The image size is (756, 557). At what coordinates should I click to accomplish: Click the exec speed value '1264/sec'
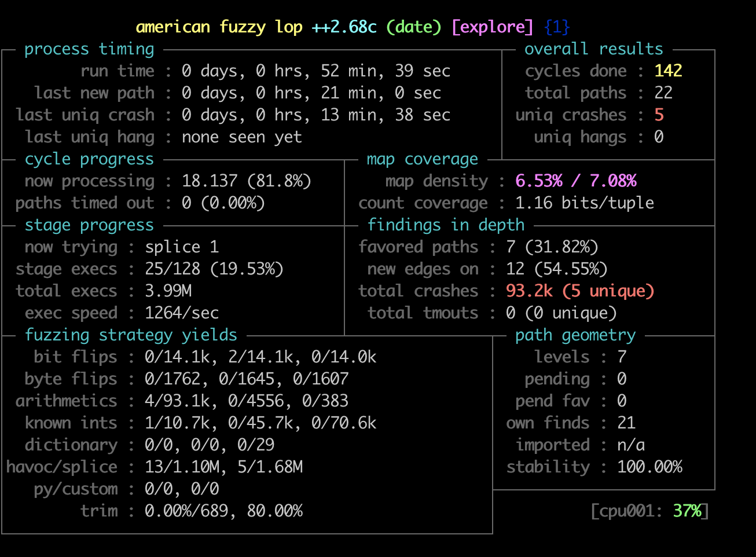click(x=182, y=313)
